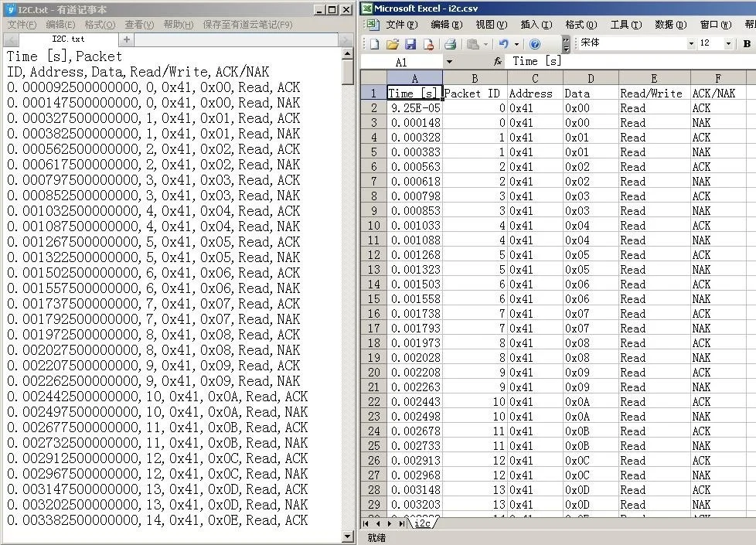Toggle bold formatting with the B button
The image size is (756, 545).
747,43
